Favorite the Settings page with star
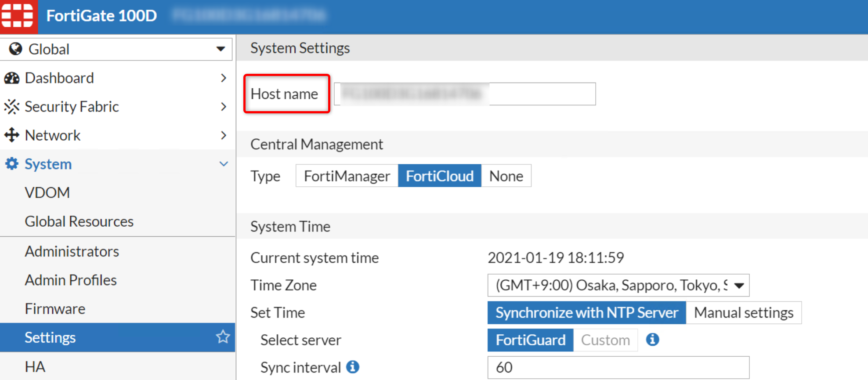The image size is (868, 380). pos(223,337)
